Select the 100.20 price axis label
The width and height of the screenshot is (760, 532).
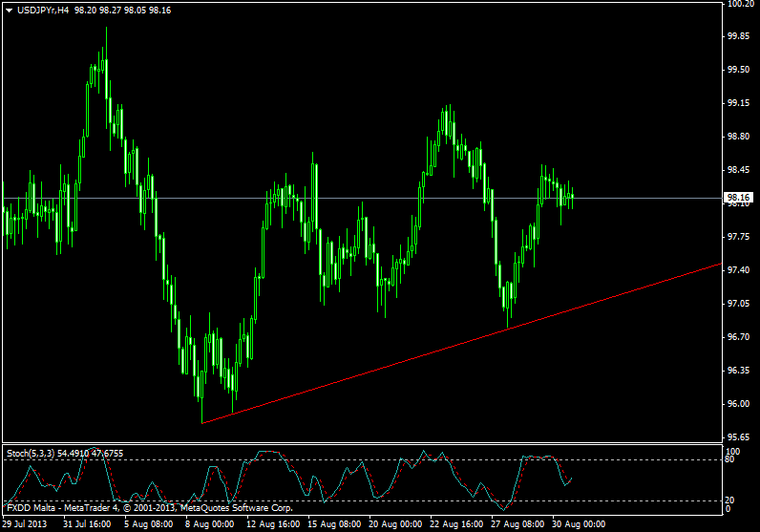click(x=741, y=4)
